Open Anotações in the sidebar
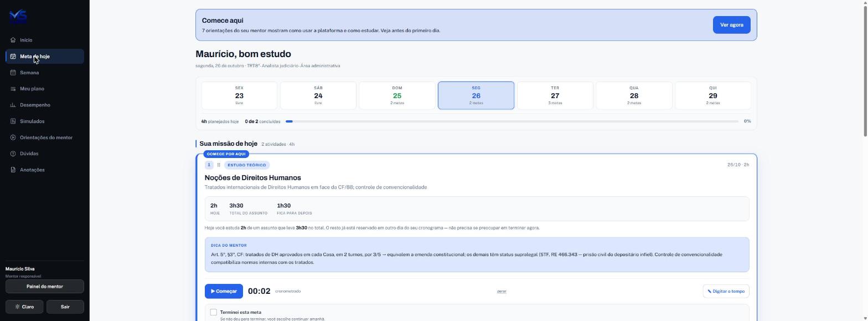This screenshot has width=868, height=321. click(x=45, y=170)
